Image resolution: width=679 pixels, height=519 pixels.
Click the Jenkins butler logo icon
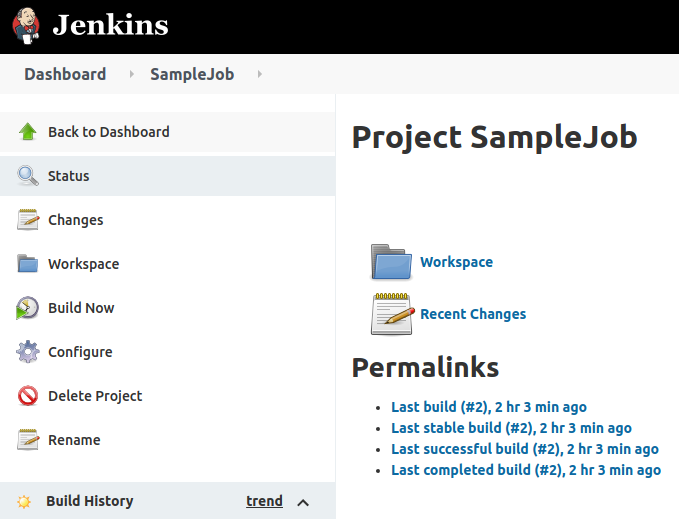27,25
